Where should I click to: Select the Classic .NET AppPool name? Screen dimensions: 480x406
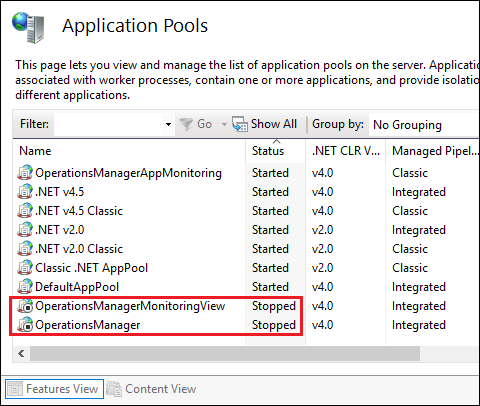tap(91, 268)
